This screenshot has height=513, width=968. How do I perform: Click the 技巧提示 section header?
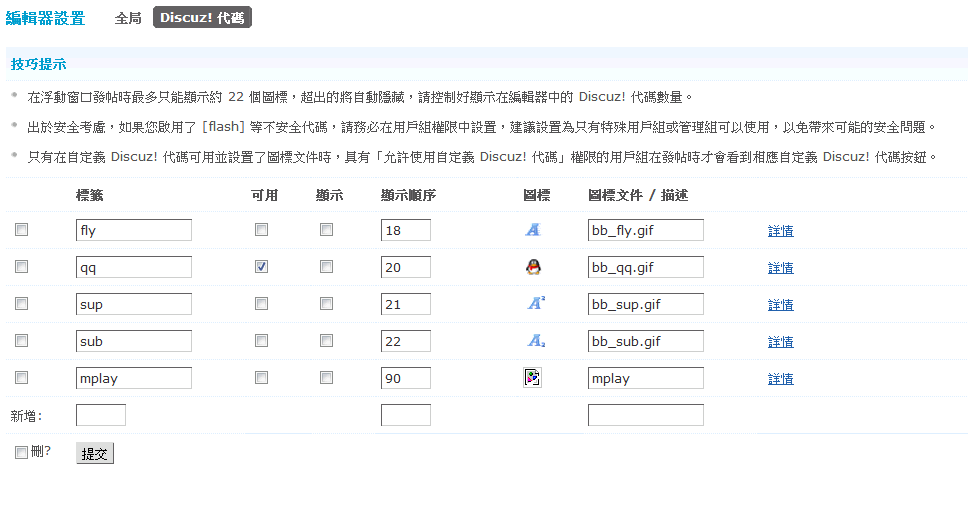point(38,64)
